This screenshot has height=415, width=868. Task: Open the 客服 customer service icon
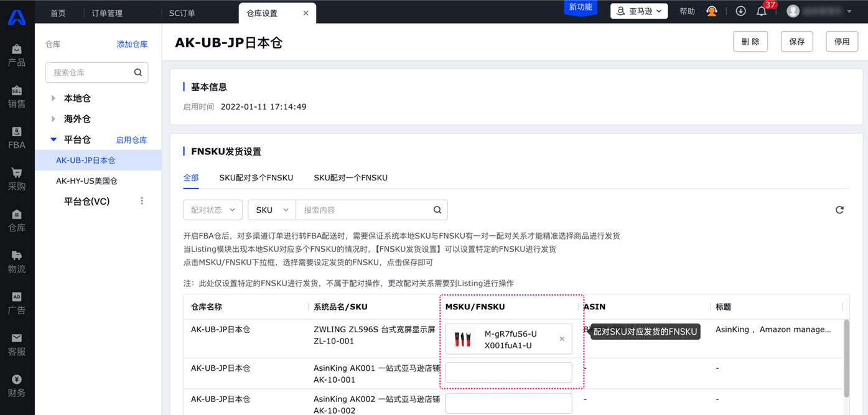[x=17, y=344]
